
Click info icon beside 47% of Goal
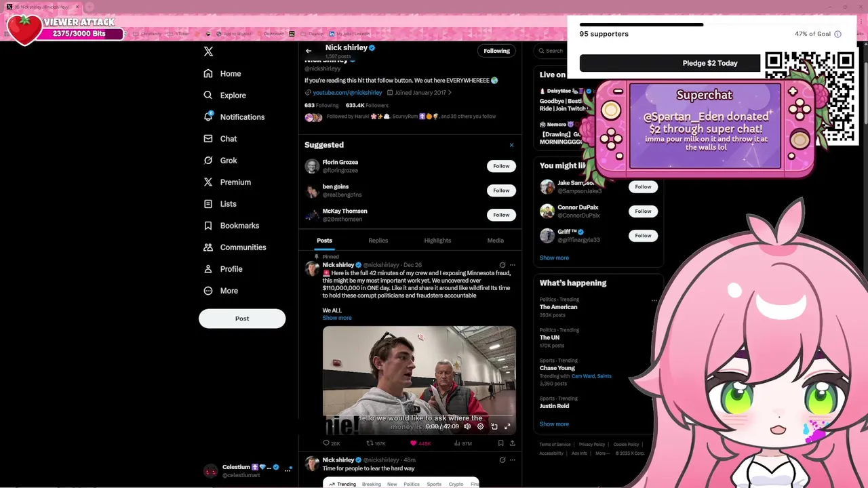[x=837, y=34]
